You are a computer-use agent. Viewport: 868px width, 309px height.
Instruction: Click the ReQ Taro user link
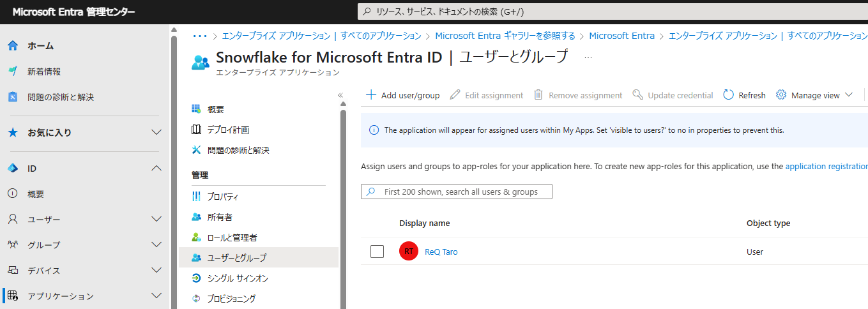click(441, 252)
